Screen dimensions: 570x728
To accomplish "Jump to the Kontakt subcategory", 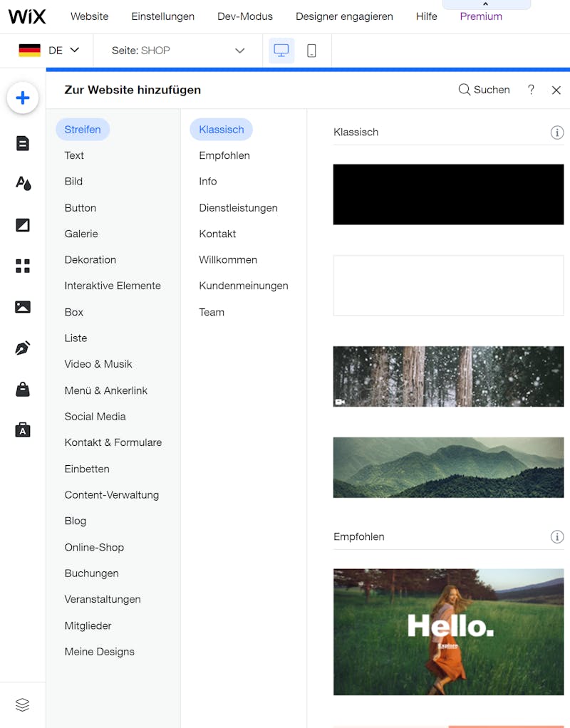I will (217, 234).
